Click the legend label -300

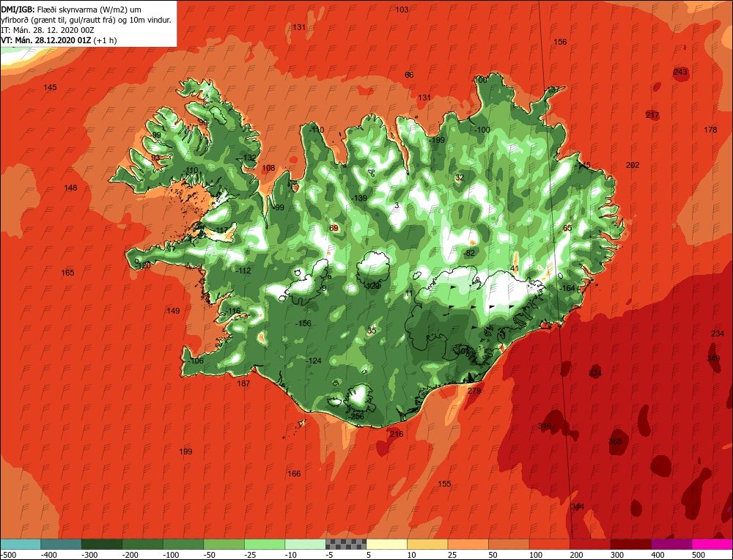(x=89, y=555)
